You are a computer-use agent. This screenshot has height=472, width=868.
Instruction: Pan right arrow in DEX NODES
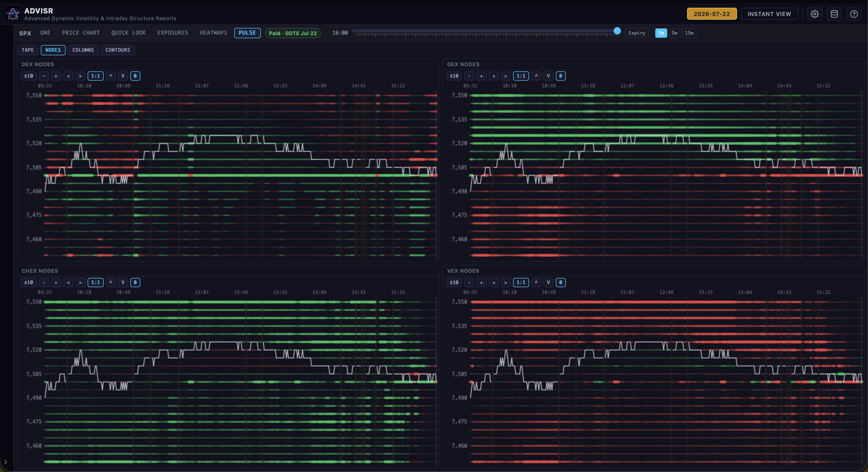tap(80, 76)
